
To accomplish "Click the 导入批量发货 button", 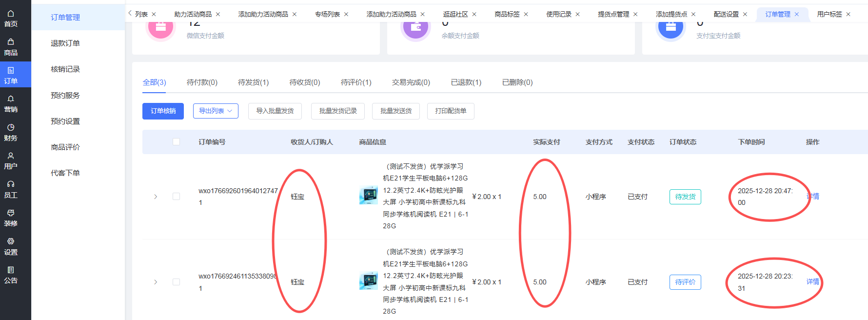I will tap(275, 111).
